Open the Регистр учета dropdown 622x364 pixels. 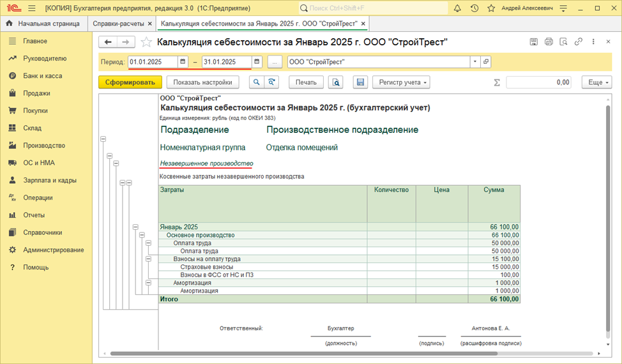tap(402, 82)
